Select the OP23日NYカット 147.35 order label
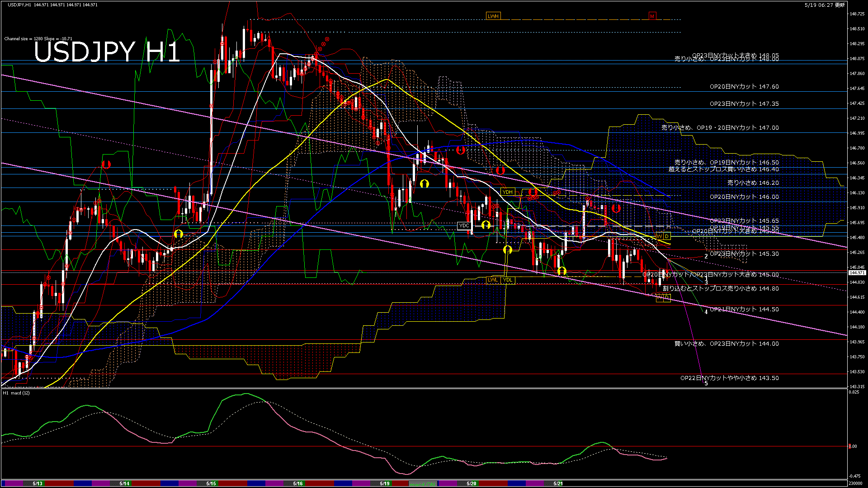Image resolution: width=868 pixels, height=488 pixels. click(744, 104)
